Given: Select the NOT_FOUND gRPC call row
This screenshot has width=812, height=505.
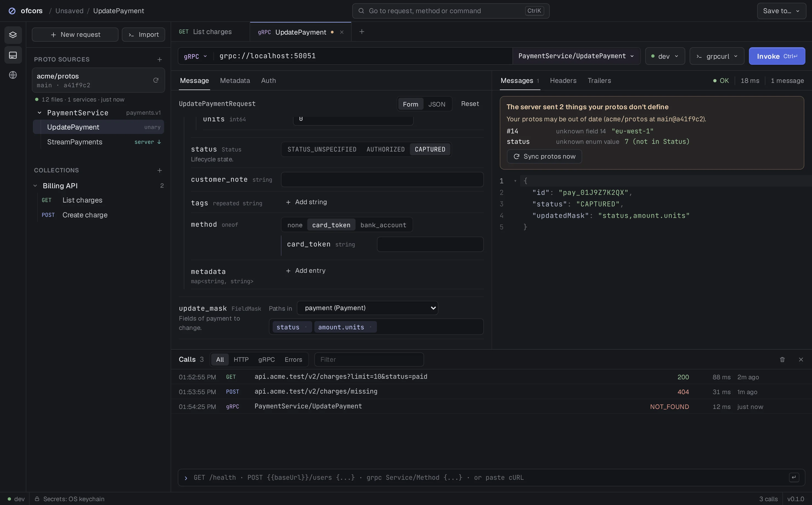Looking at the screenshot, I should click(491, 406).
